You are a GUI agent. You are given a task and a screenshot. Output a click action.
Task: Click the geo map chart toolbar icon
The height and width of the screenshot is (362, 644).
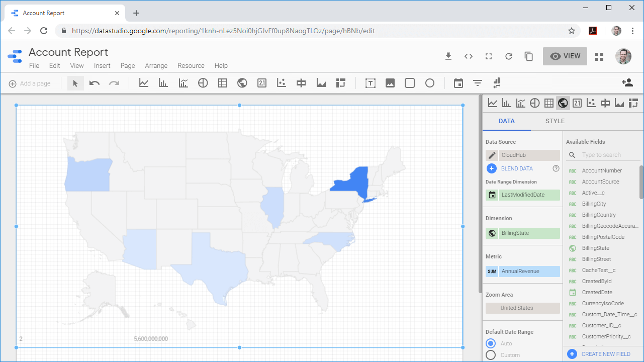242,83
